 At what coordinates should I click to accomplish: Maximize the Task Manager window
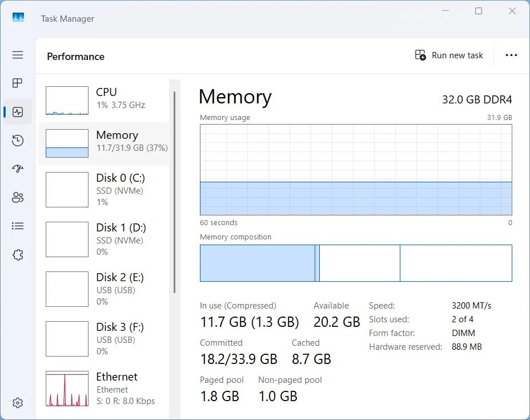tap(479, 11)
